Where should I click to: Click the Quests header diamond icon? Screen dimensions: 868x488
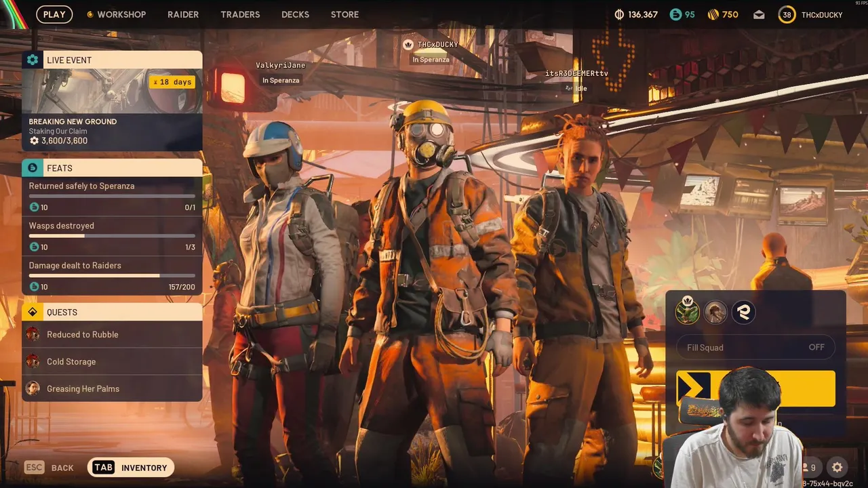tap(33, 312)
